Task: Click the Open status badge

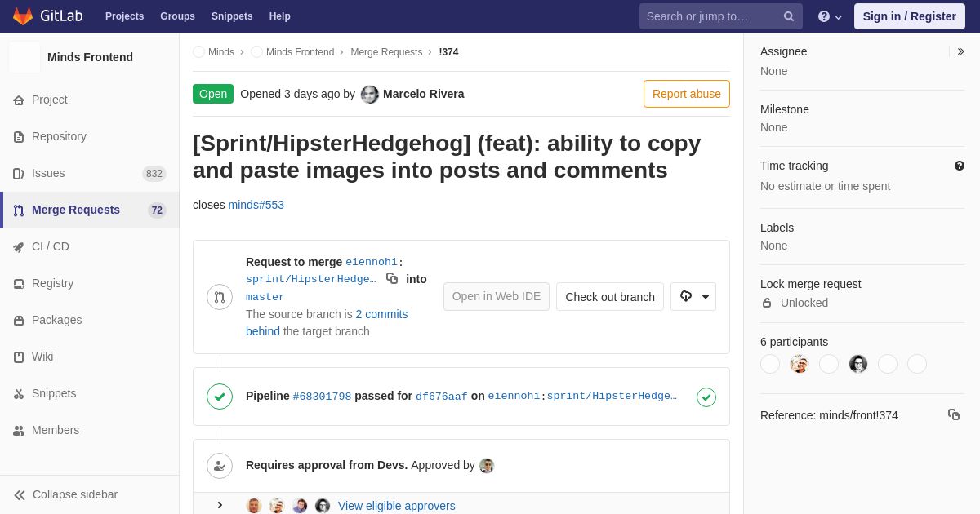Action: [213, 94]
